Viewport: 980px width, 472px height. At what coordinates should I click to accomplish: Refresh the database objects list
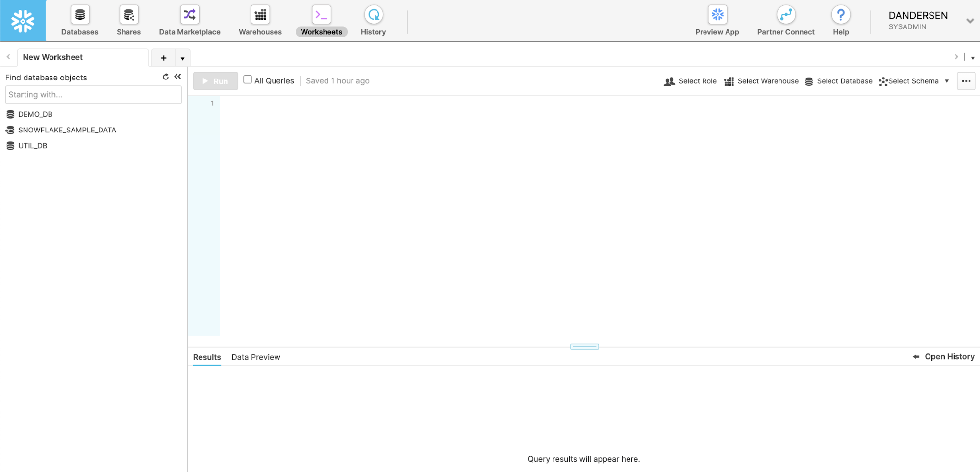(166, 77)
